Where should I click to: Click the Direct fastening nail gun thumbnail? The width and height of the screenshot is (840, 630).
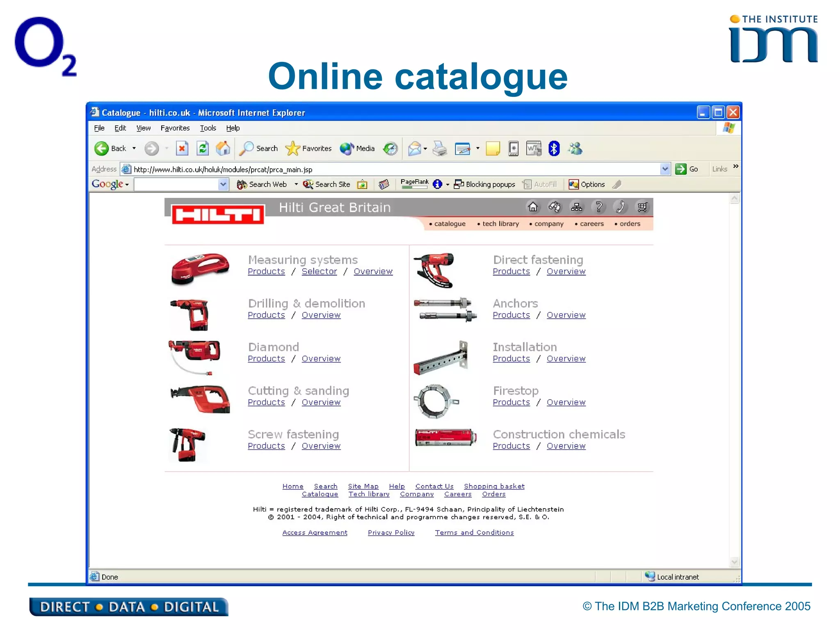pos(435,270)
